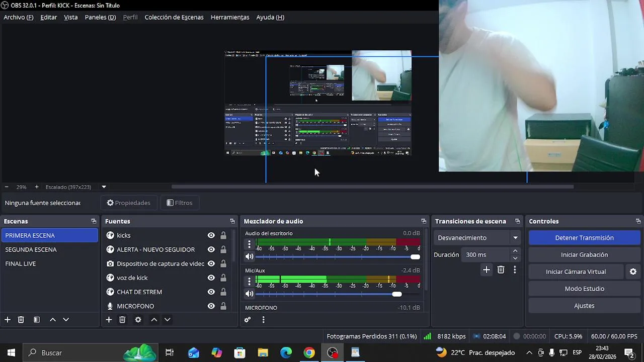
Task: Open virtual camera settings gear
Action: 633,271
